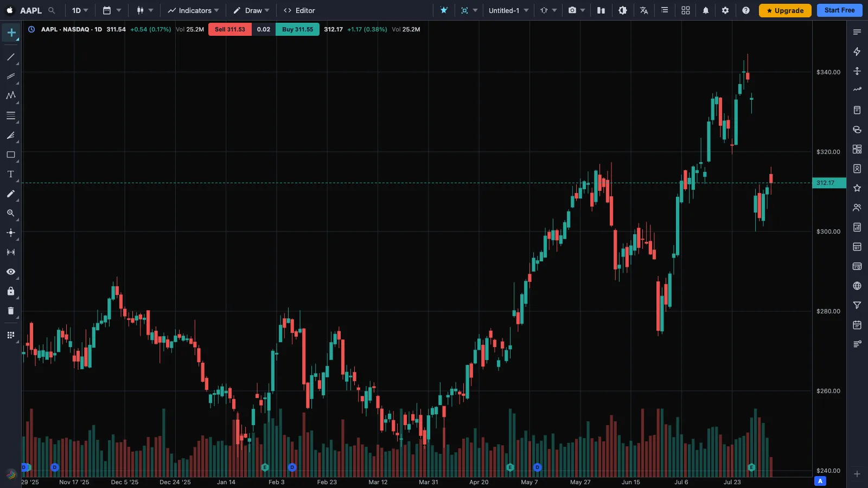Select the zigzag pattern drawing tool
The height and width of the screenshot is (488, 868).
[x=10, y=95]
